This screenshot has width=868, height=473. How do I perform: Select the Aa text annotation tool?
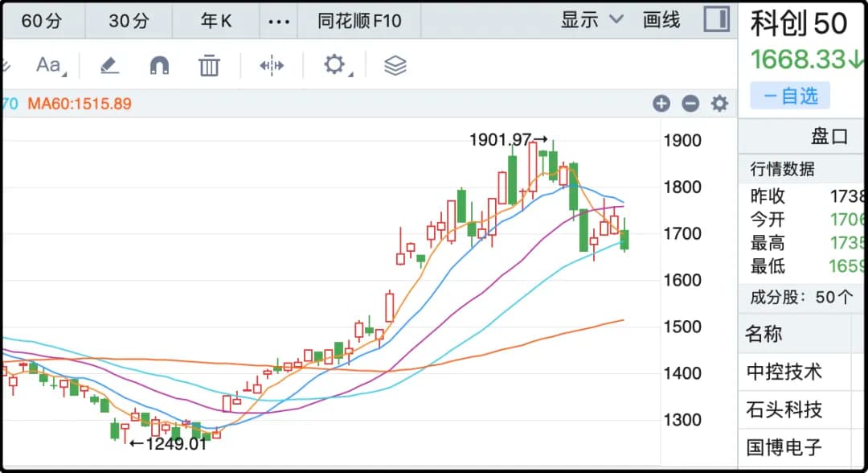[x=51, y=65]
